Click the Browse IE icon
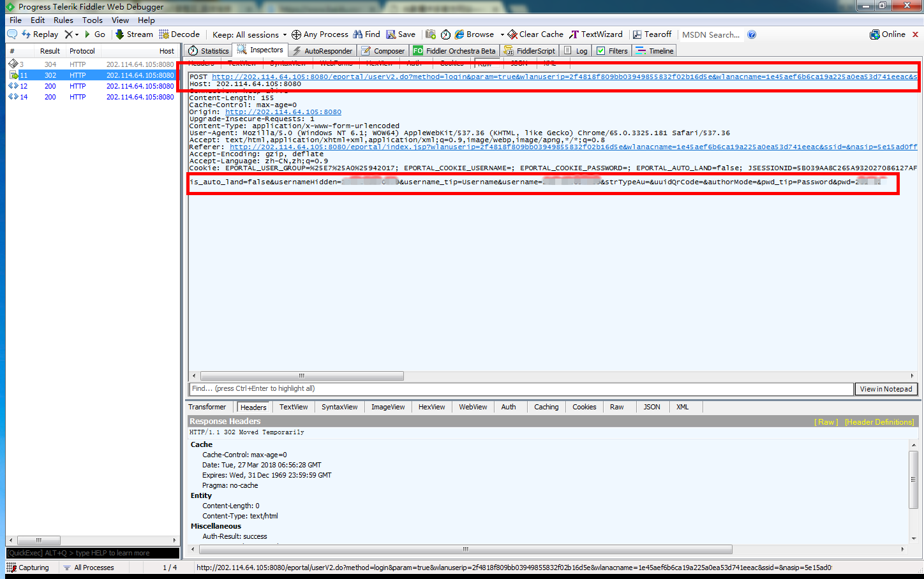The width and height of the screenshot is (924, 579). [459, 34]
